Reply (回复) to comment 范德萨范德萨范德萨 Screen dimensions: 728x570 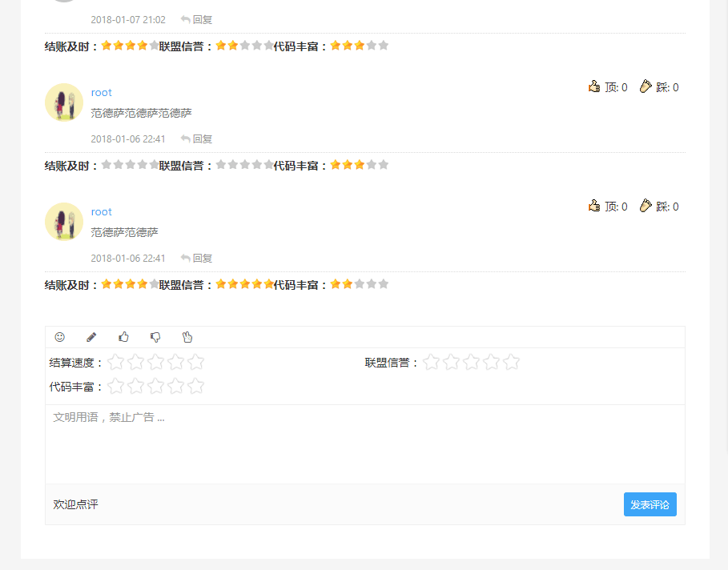[197, 138]
